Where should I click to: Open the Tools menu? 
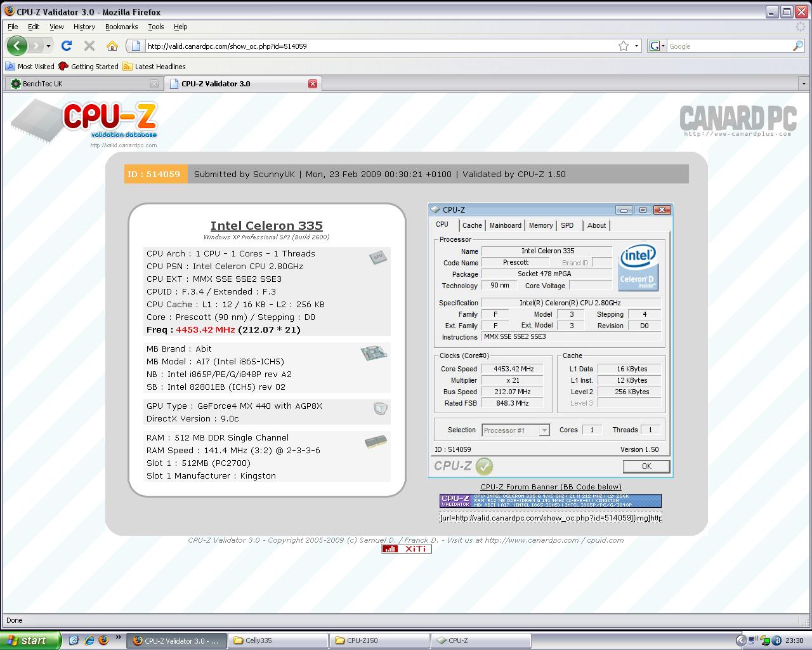pyautogui.click(x=155, y=27)
